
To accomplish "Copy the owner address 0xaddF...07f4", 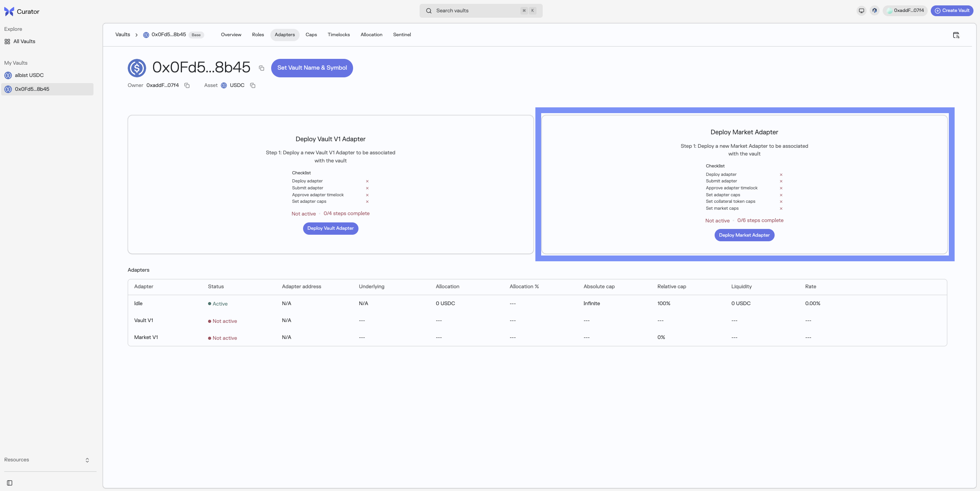I will [x=187, y=85].
